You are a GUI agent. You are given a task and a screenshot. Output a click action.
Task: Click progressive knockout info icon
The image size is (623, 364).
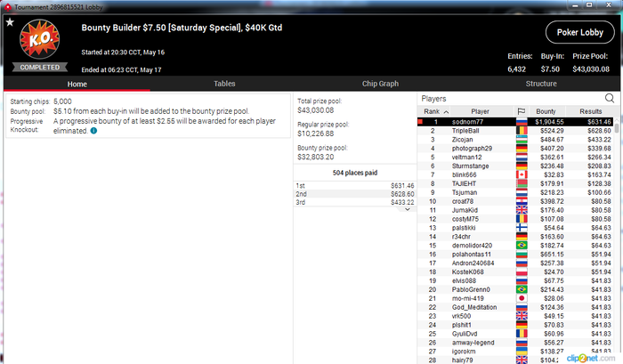pos(93,131)
